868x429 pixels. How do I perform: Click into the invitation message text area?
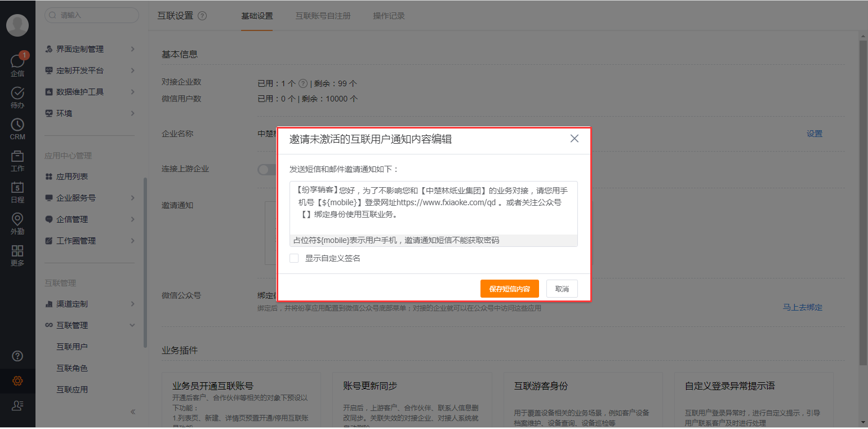pos(434,207)
